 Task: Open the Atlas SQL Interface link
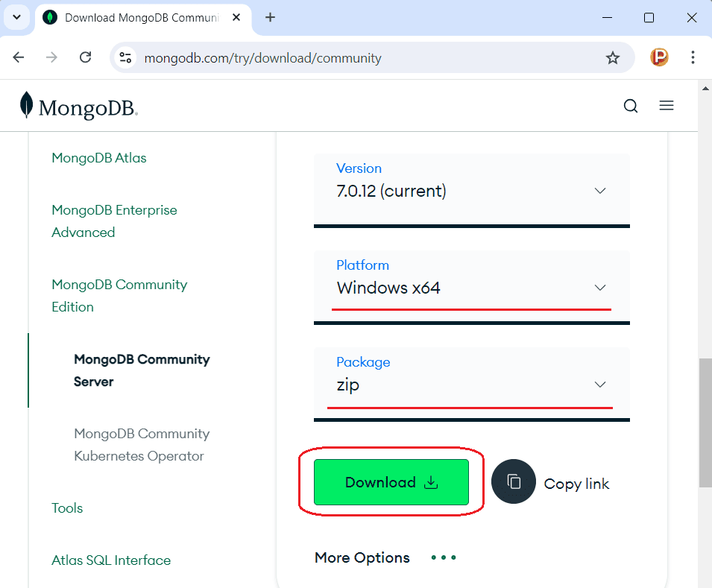(x=111, y=560)
